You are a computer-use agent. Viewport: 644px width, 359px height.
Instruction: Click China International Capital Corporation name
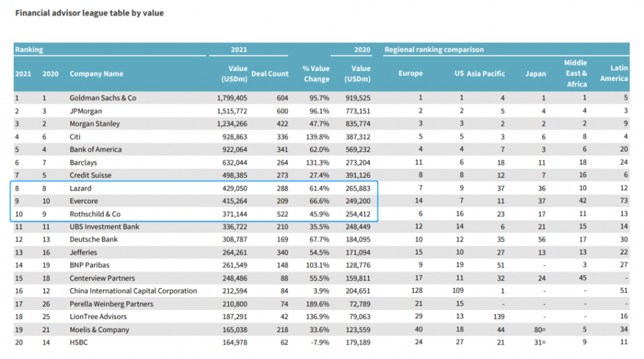click(x=133, y=291)
